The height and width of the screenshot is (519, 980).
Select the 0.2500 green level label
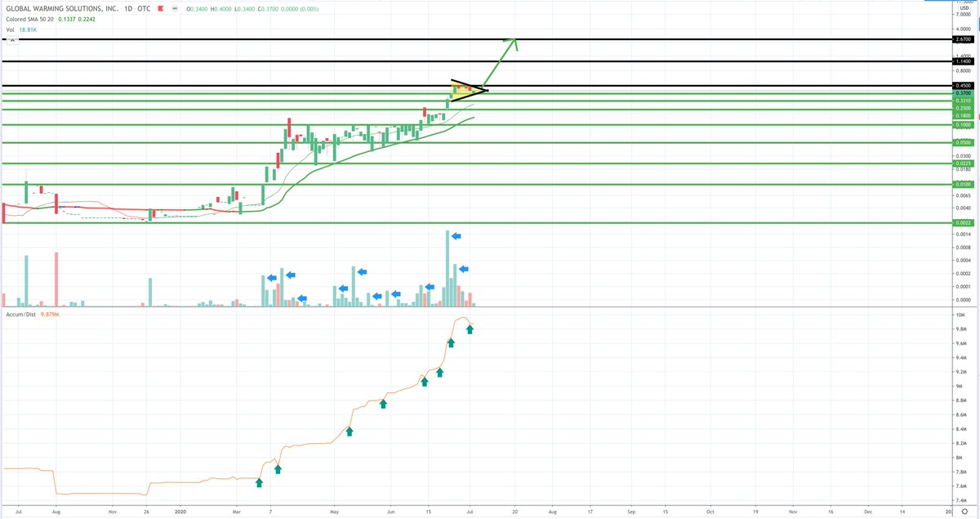tap(965, 109)
